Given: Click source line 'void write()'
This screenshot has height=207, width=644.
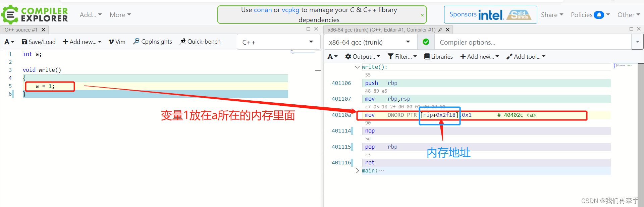Looking at the screenshot, I should click(x=42, y=70).
